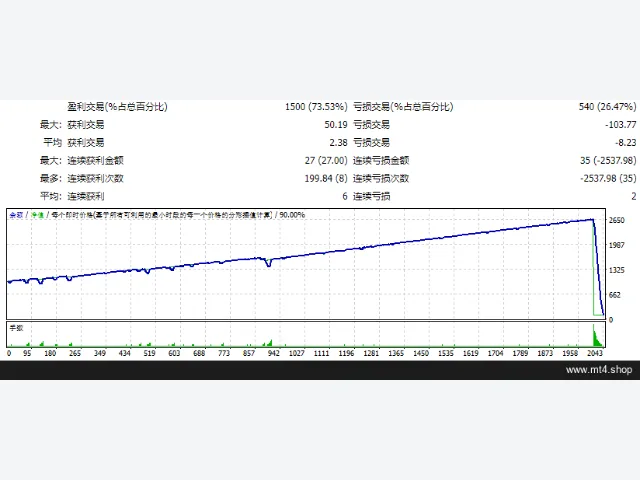This screenshot has width=640, height=480.
Task: Click the average loss trade value '-8.23'
Action: pyautogui.click(x=626, y=142)
